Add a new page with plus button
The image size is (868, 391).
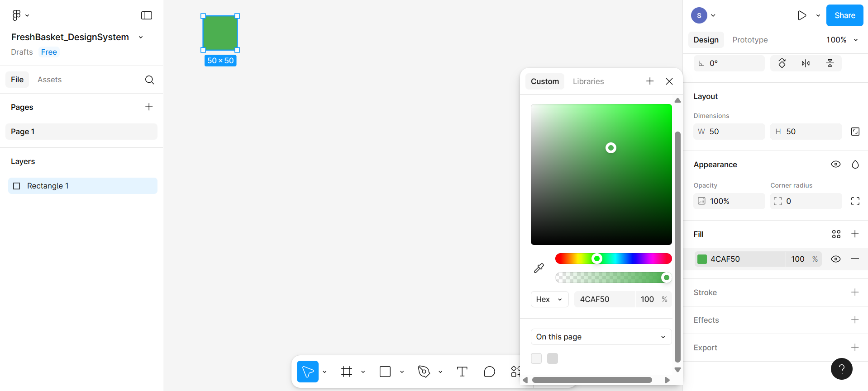(149, 107)
